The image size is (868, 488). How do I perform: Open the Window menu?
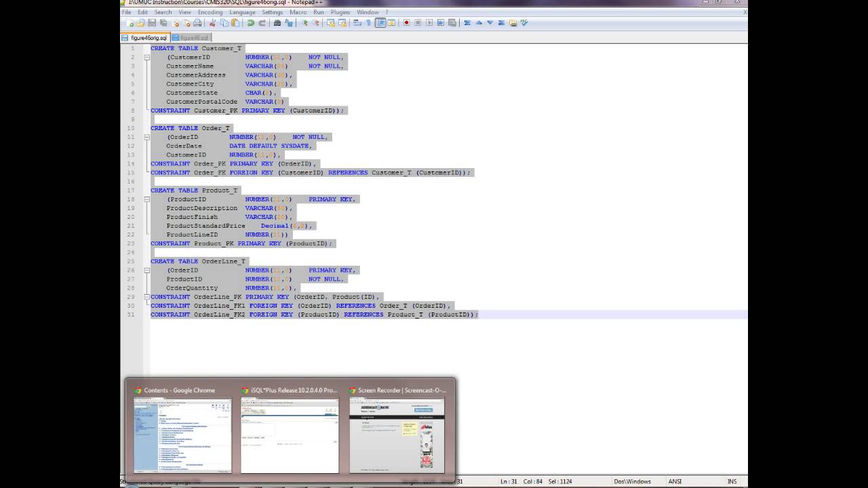[x=368, y=12]
